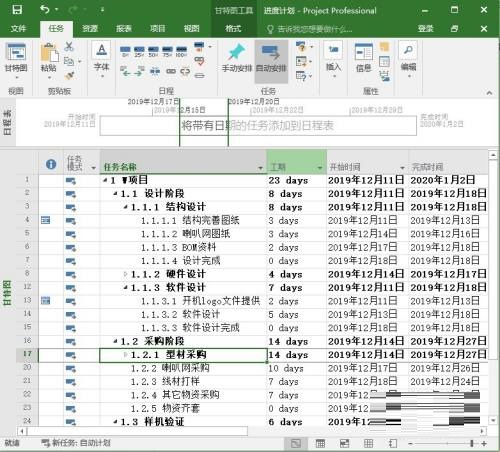This screenshot has height=452, width=500.
Task: Select the '1.2.2 喇叭网采购' task
Action: point(170,368)
